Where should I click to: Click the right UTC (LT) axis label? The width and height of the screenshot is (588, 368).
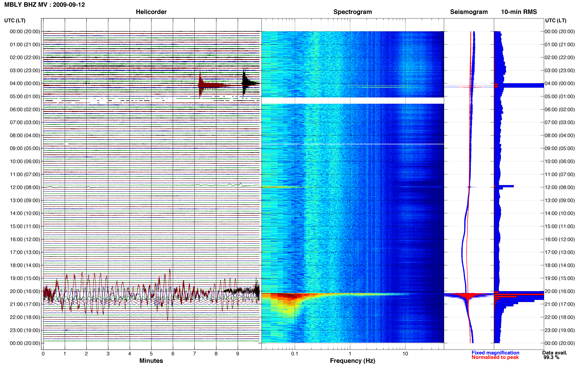point(556,20)
